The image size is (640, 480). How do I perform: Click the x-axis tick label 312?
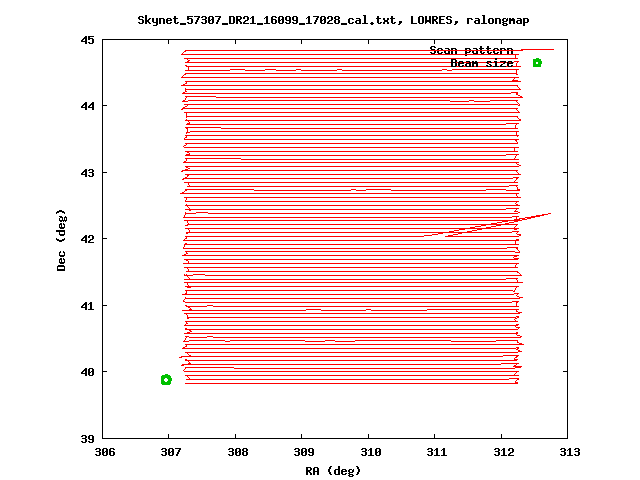pos(504,452)
